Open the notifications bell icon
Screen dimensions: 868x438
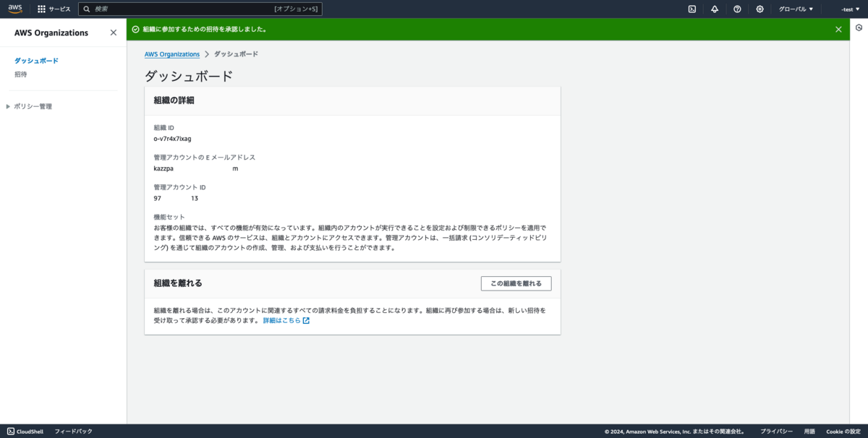pos(715,9)
